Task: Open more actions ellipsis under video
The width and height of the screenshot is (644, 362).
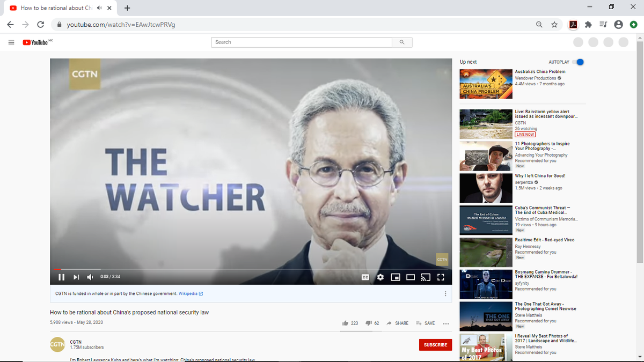Action: tap(446, 323)
